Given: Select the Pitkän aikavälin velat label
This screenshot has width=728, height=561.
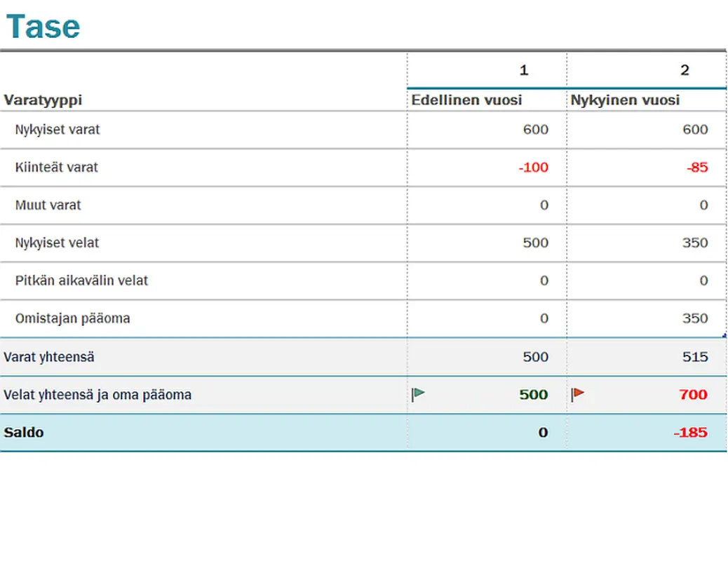Looking at the screenshot, I should pyautogui.click(x=81, y=281).
